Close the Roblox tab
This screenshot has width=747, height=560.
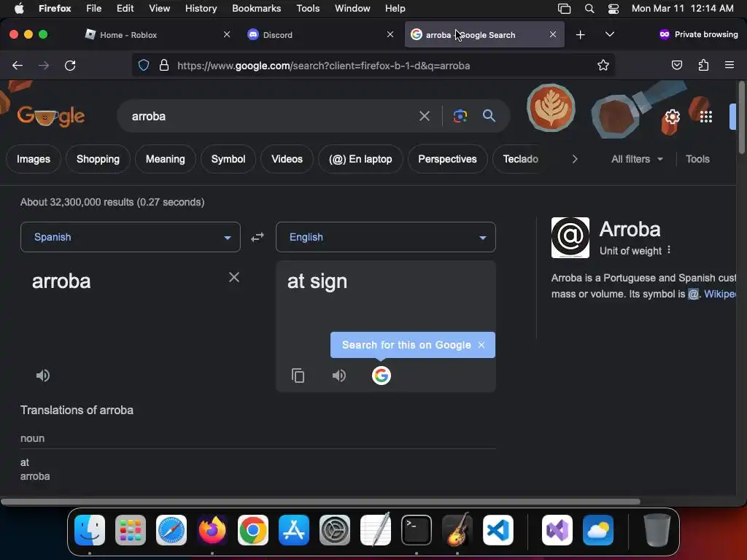(x=227, y=34)
